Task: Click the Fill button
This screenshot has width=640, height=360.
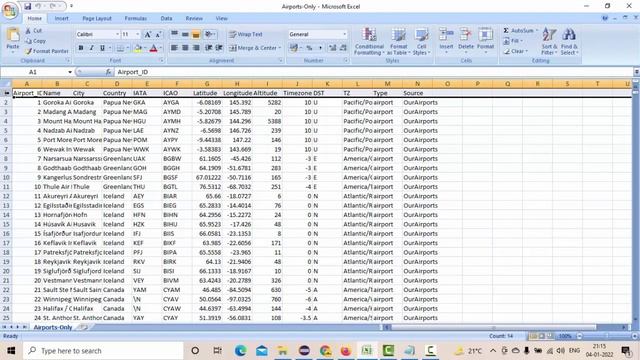Action: click(x=513, y=41)
